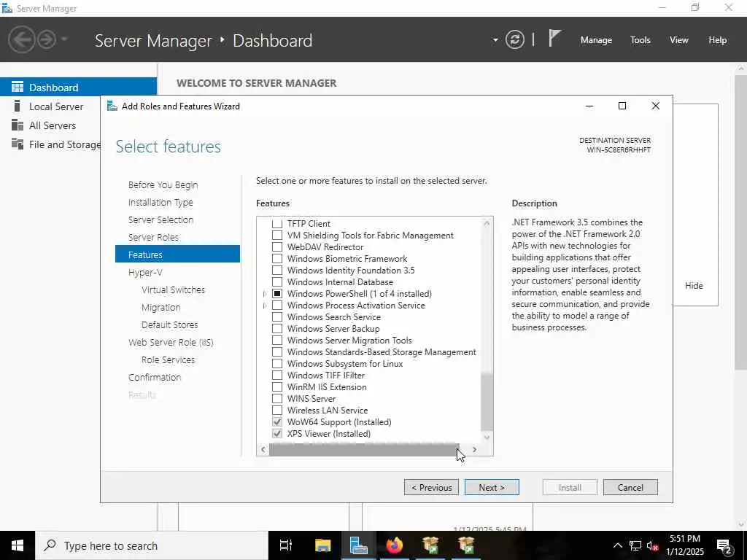Expand Windows Process Activation Service node
This screenshot has height=560, width=747.
(265, 306)
